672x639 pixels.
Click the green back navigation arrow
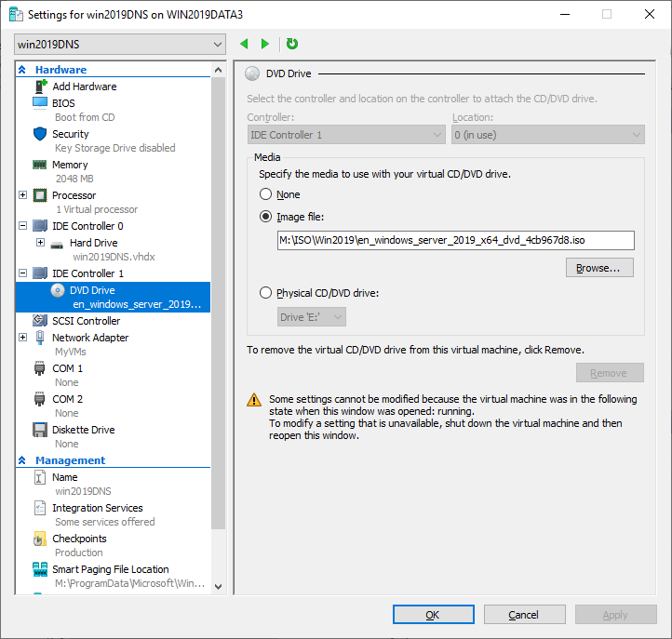[244, 44]
